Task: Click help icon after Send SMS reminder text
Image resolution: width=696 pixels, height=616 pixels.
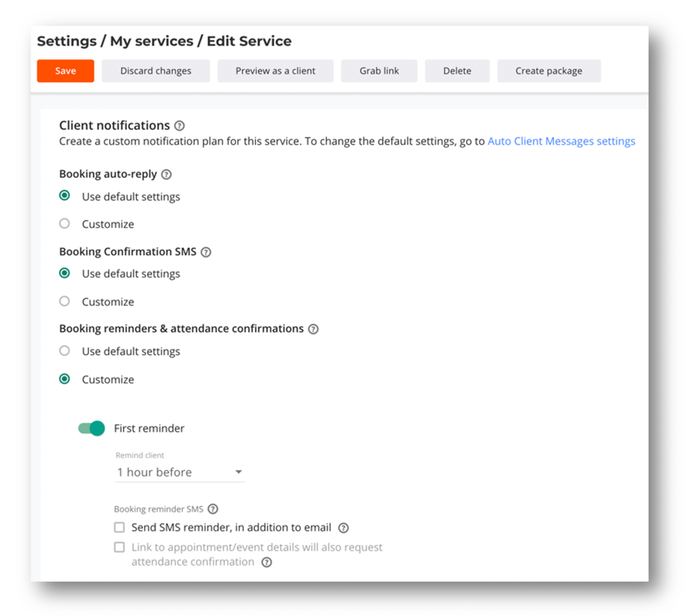Action: coord(343,528)
